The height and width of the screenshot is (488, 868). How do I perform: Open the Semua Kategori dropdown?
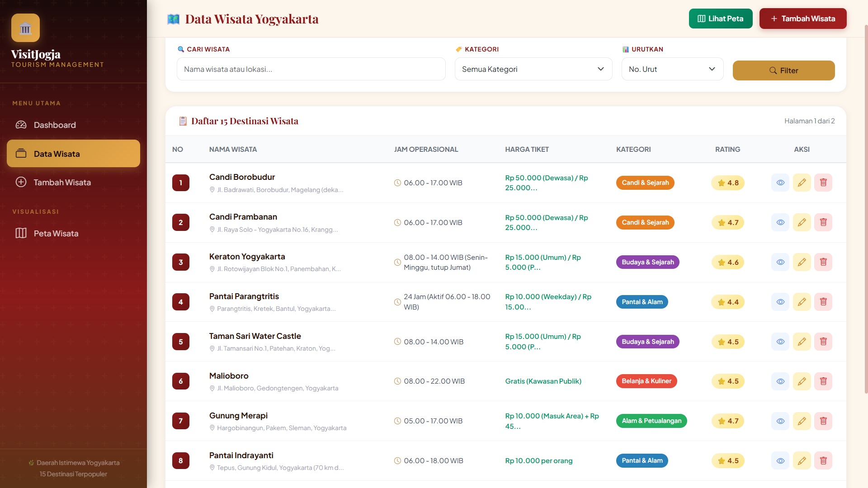pos(533,69)
